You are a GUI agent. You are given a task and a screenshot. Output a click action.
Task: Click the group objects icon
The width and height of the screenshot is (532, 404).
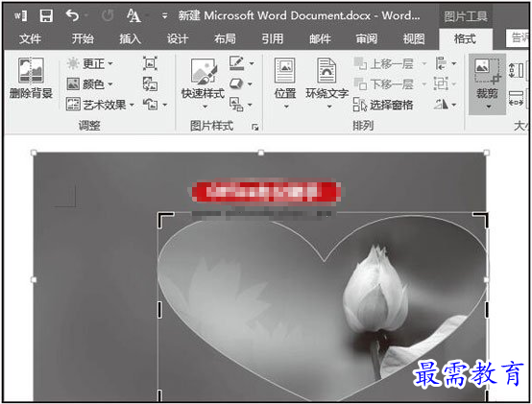click(x=441, y=83)
